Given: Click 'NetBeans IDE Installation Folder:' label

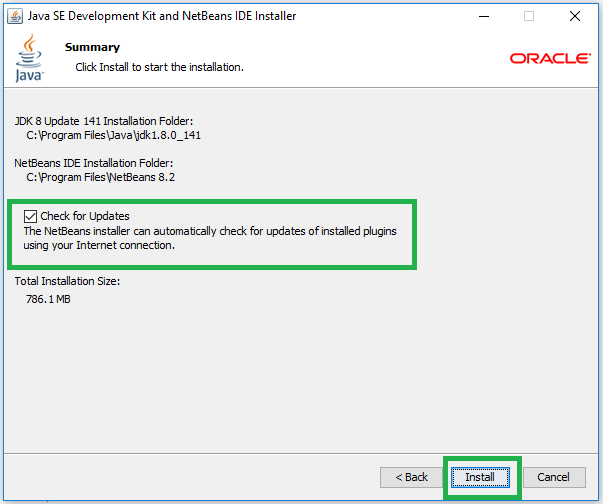Looking at the screenshot, I should coord(94,163).
